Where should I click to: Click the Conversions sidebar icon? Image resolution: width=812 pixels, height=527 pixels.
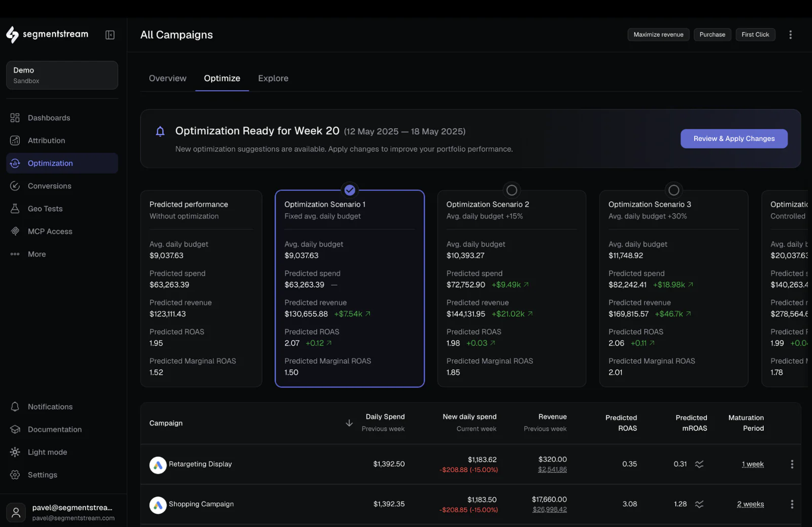pyautogui.click(x=15, y=186)
